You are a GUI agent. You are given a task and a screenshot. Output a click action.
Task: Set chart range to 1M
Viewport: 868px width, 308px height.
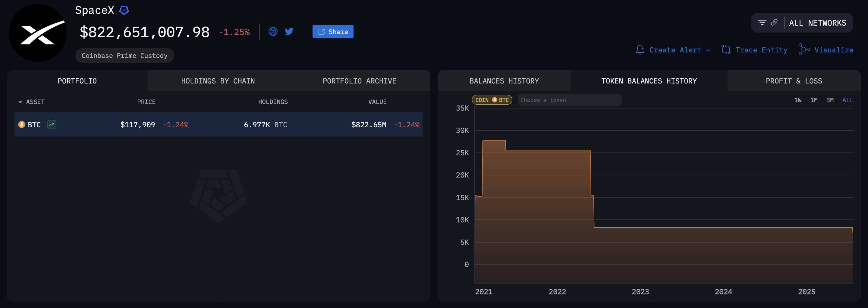pyautogui.click(x=814, y=100)
